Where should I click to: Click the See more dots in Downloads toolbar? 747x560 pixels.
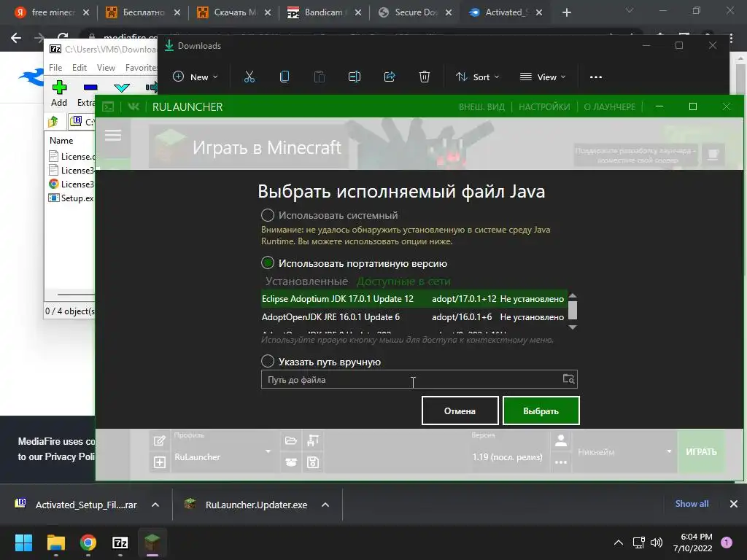[x=596, y=77]
